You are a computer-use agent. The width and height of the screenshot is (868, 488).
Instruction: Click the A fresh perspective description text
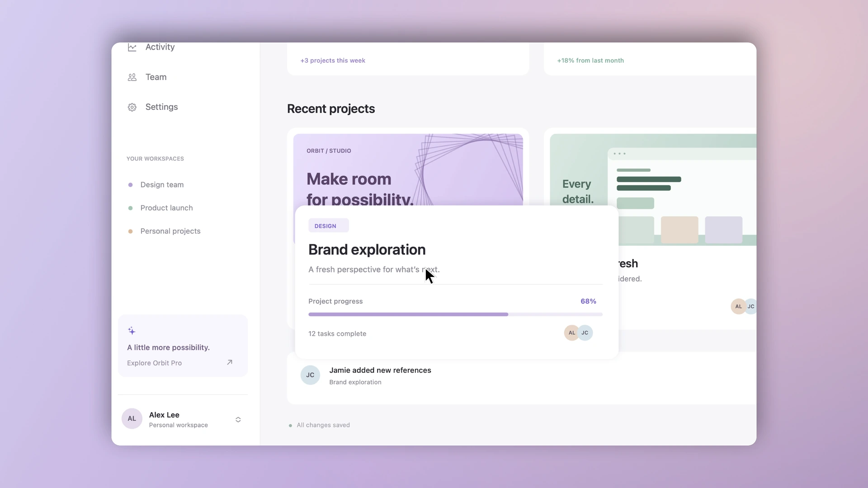[374, 270]
